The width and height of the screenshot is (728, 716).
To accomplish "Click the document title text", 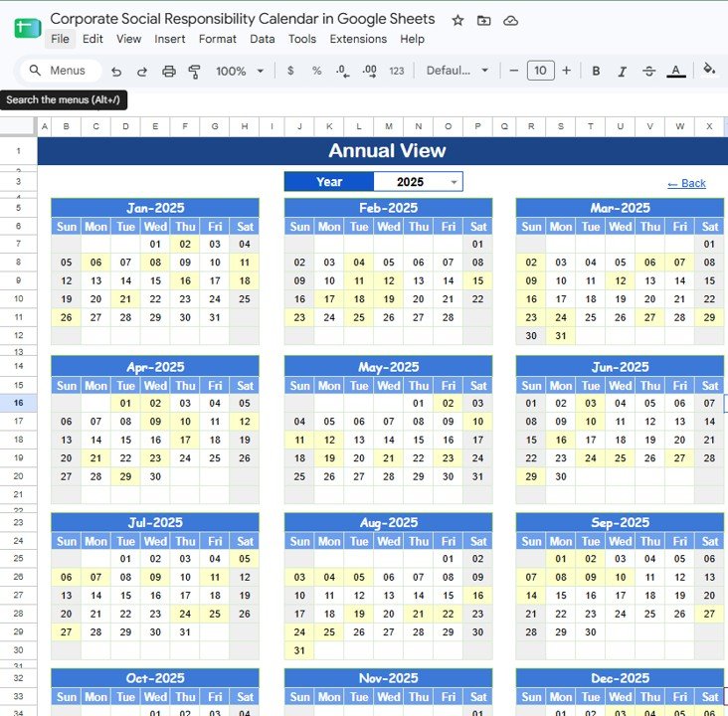I will pos(243,19).
